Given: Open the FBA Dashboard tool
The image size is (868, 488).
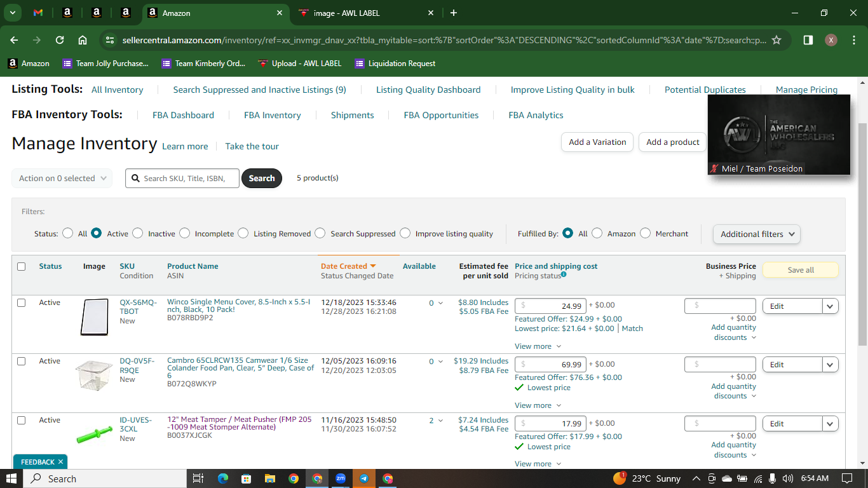Looking at the screenshot, I should [183, 115].
